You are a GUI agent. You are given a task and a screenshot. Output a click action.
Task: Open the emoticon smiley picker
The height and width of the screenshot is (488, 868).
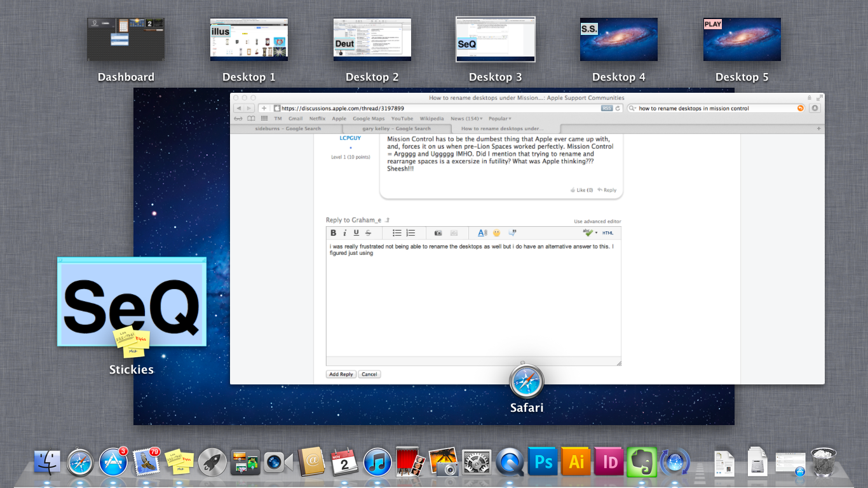(497, 233)
